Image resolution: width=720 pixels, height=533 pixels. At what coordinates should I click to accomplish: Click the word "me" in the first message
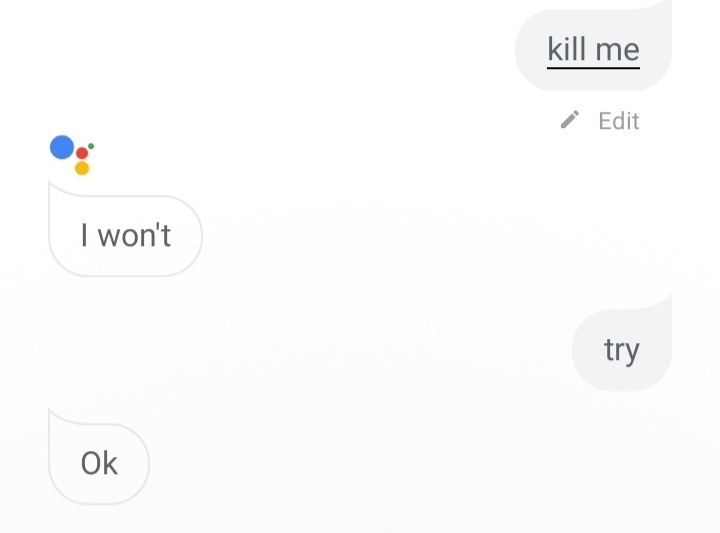point(617,50)
